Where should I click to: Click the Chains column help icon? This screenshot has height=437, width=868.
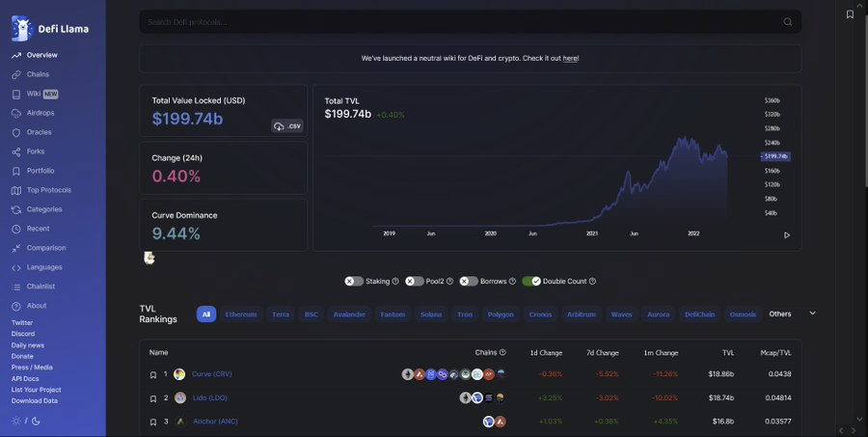pos(502,352)
